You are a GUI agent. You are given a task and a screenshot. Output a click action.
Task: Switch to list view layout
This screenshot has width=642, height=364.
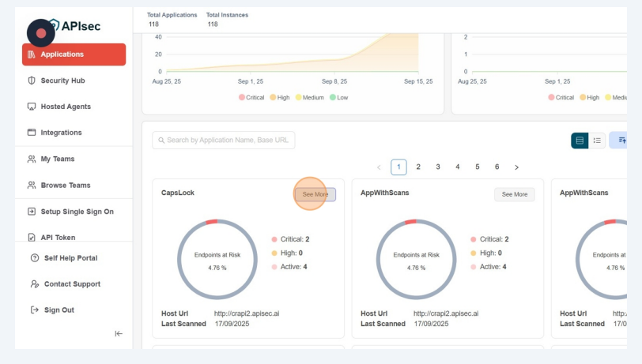coord(598,141)
